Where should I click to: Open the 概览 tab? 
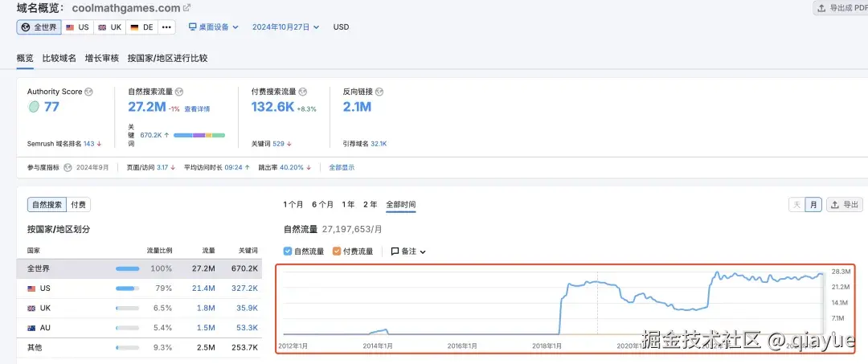(x=25, y=58)
